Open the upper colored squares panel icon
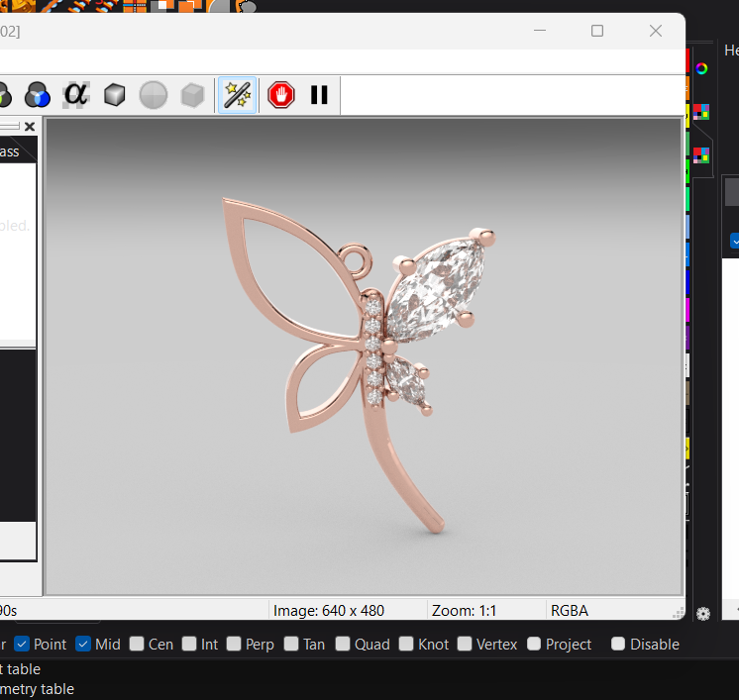Image resolution: width=739 pixels, height=700 pixels. point(701,112)
